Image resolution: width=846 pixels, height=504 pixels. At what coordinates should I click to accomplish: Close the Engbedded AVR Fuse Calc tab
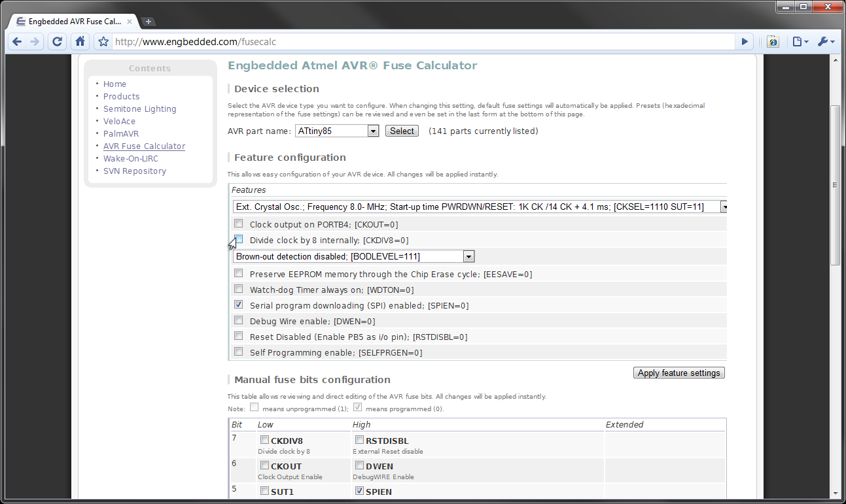(130, 22)
